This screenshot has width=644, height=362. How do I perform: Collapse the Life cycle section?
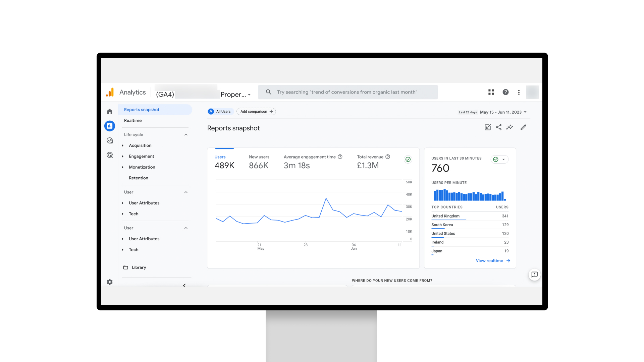tap(186, 135)
